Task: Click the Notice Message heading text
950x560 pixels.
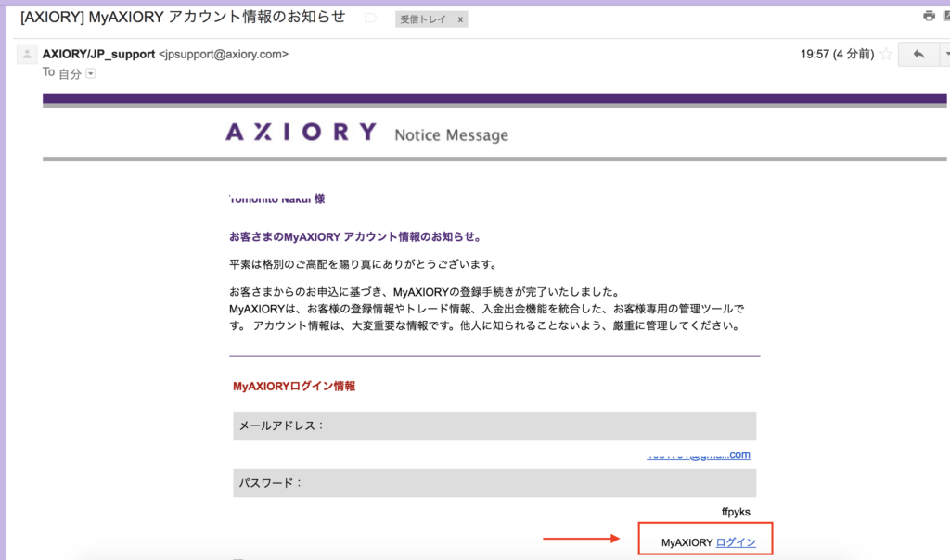Action: tap(452, 134)
